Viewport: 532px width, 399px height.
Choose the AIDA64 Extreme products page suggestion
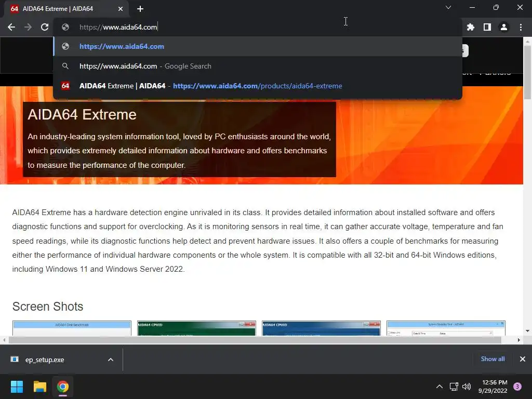(x=258, y=86)
